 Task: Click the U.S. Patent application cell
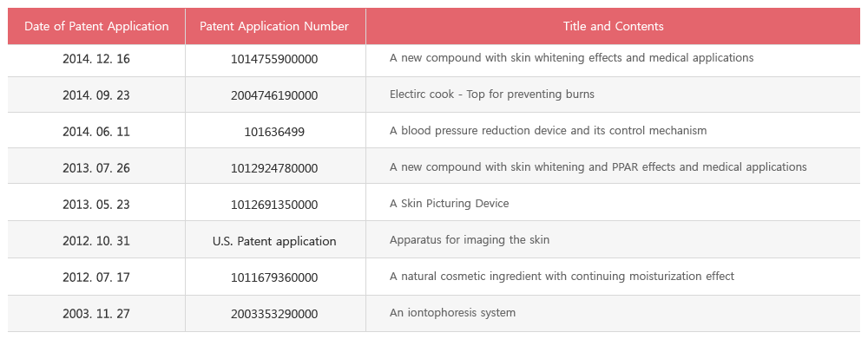[x=274, y=241]
